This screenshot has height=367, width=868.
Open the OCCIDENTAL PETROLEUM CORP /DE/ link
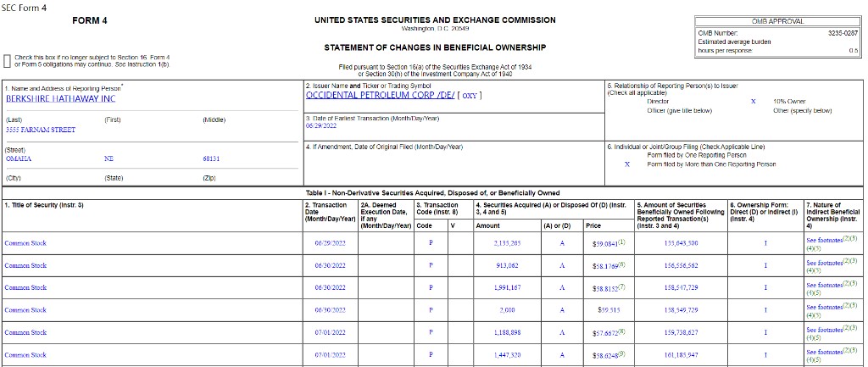[x=378, y=95]
